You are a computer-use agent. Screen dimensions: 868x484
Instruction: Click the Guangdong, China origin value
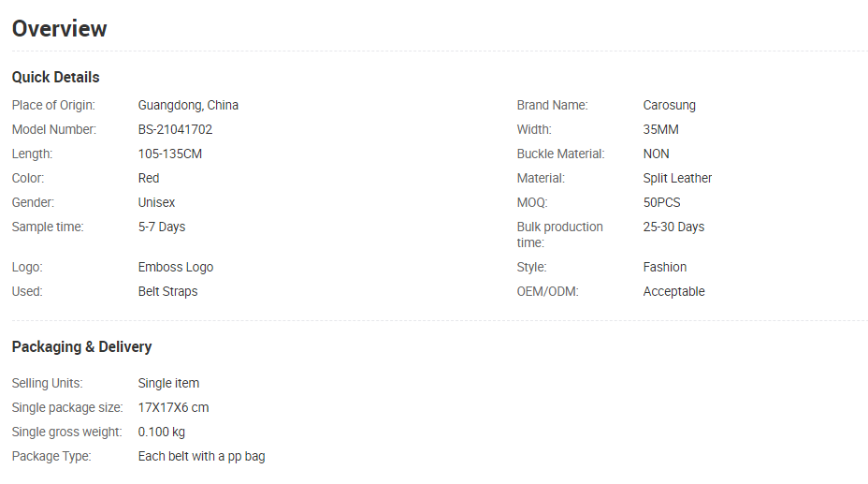click(x=188, y=105)
